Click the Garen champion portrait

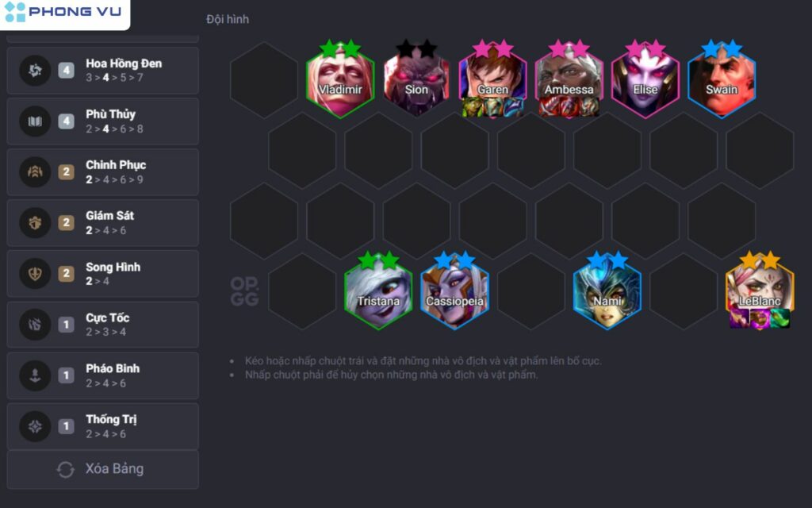pyautogui.click(x=492, y=80)
